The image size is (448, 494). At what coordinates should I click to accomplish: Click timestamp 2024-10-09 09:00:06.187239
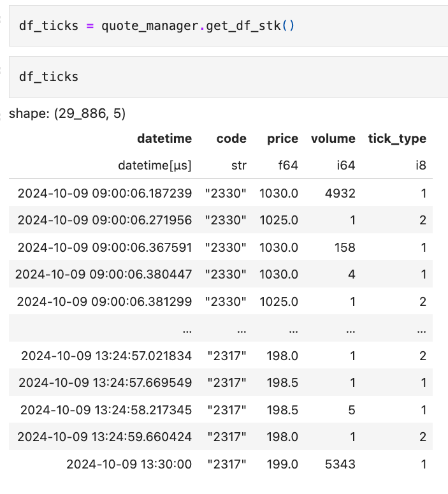[x=105, y=193]
